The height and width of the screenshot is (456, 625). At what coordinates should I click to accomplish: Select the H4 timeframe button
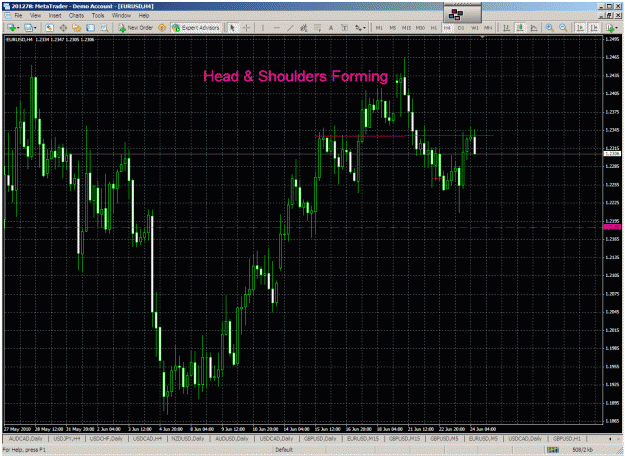pos(447,28)
